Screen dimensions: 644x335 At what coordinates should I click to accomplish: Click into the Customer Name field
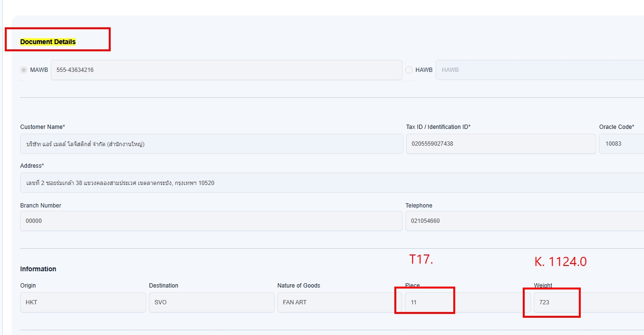click(211, 144)
